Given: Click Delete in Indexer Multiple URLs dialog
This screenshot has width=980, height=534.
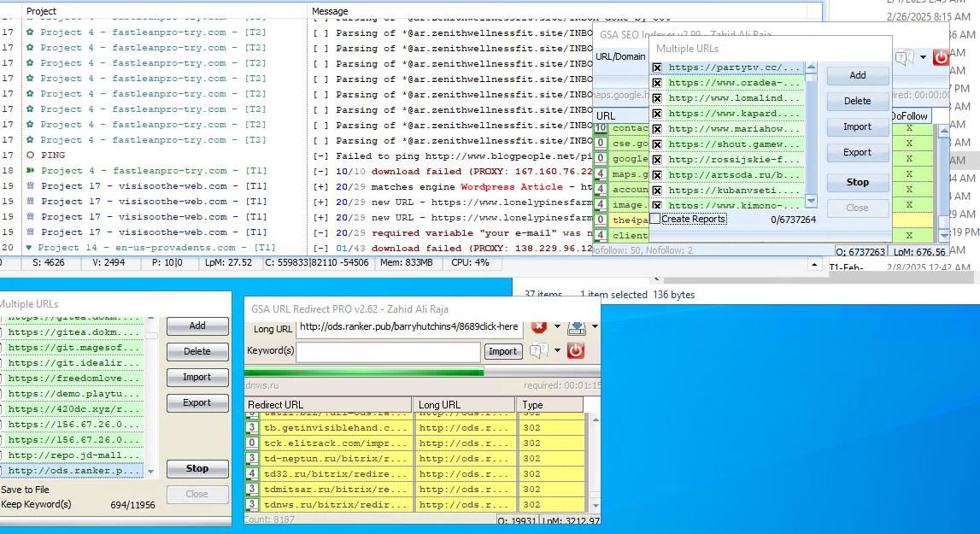Looking at the screenshot, I should (x=858, y=101).
